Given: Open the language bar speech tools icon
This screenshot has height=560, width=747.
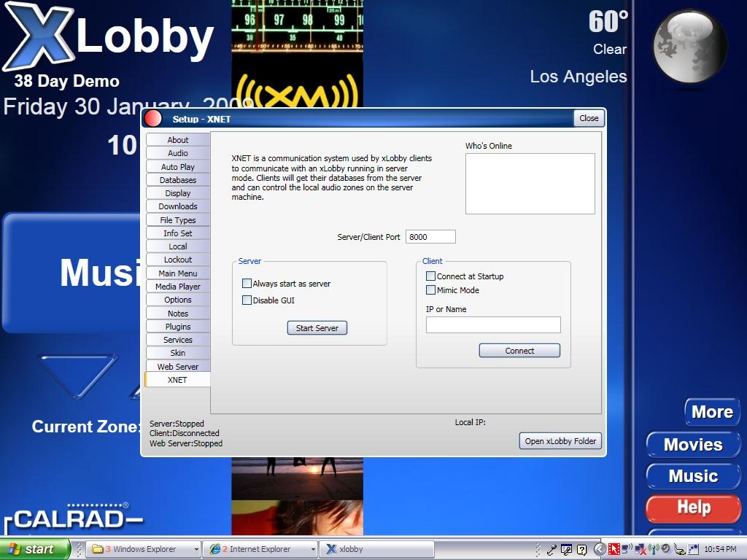Looking at the screenshot, I should click(x=566, y=550).
